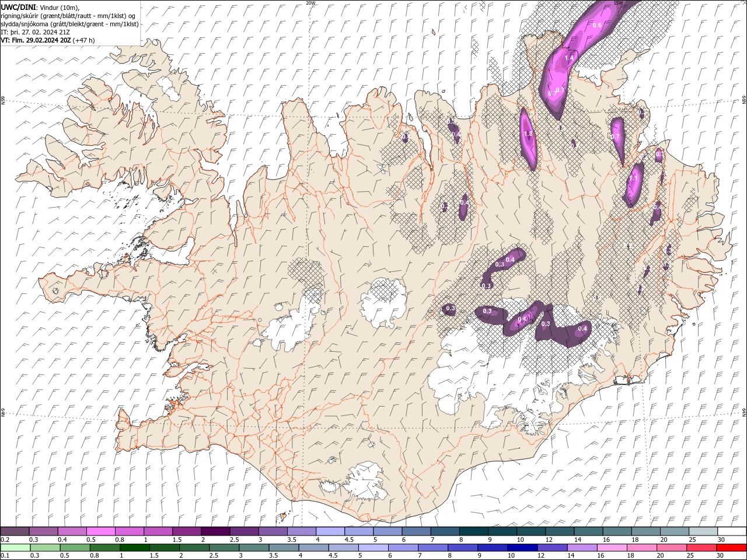Pick the pale pink rain swatch labelled 16
This screenshot has width=747, height=560.
(x=612, y=548)
